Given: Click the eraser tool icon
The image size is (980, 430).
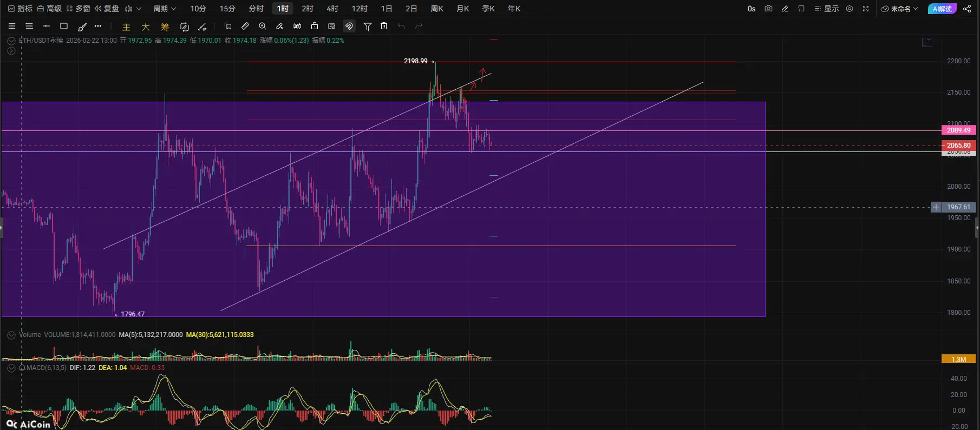Looking at the screenshot, I should coord(280,26).
